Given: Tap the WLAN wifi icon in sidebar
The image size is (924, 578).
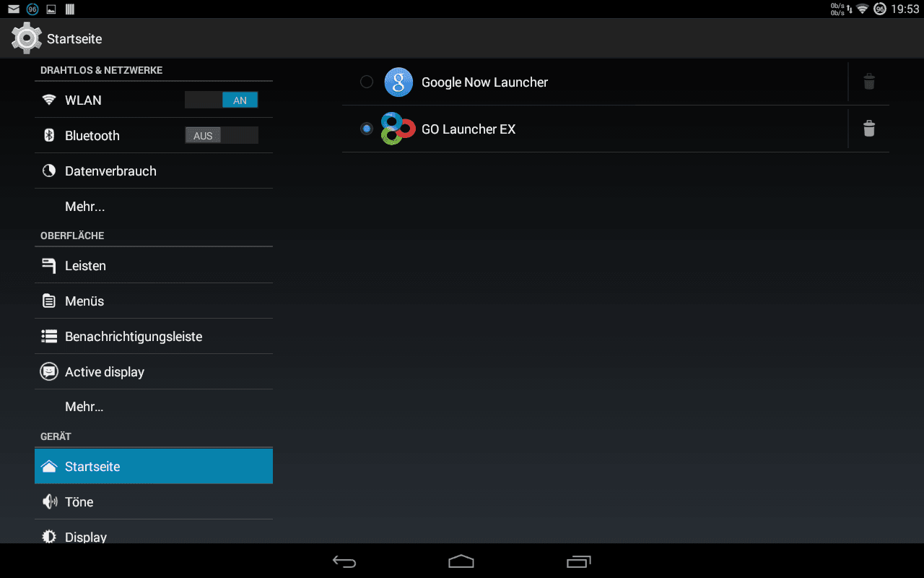Looking at the screenshot, I should 49,100.
